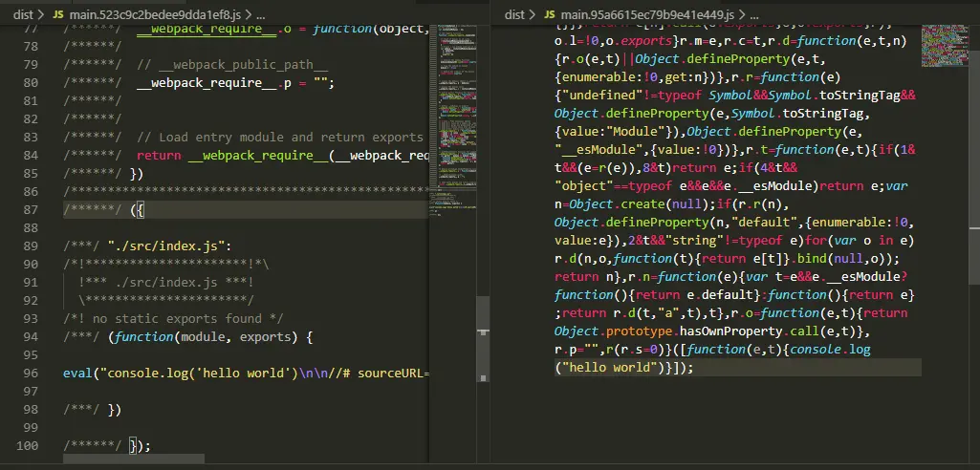
Task: Click the JS file icon for main.523c9c2bedee9dda1ef8.js
Action: pyautogui.click(x=57, y=14)
